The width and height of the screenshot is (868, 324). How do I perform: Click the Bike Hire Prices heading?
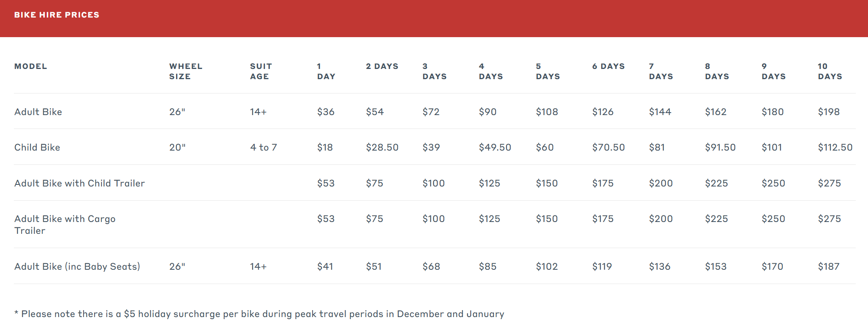point(57,15)
